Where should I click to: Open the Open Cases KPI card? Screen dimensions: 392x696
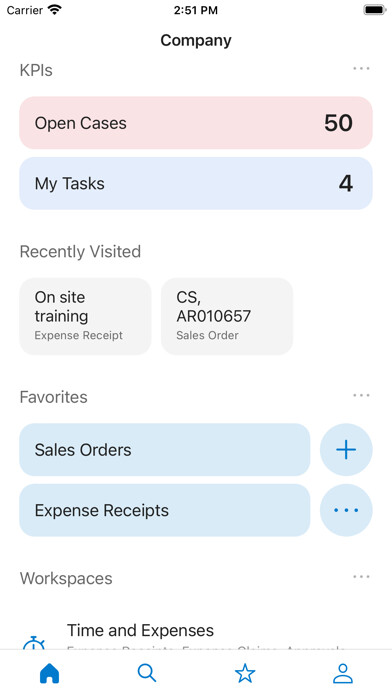(196, 123)
